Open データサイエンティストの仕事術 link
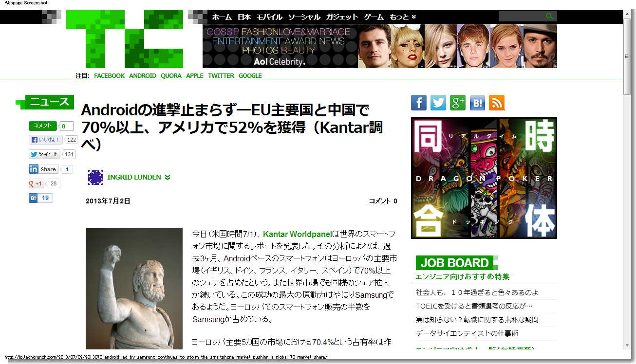Image resolution: width=636 pixels, height=364 pixels. tap(467, 333)
